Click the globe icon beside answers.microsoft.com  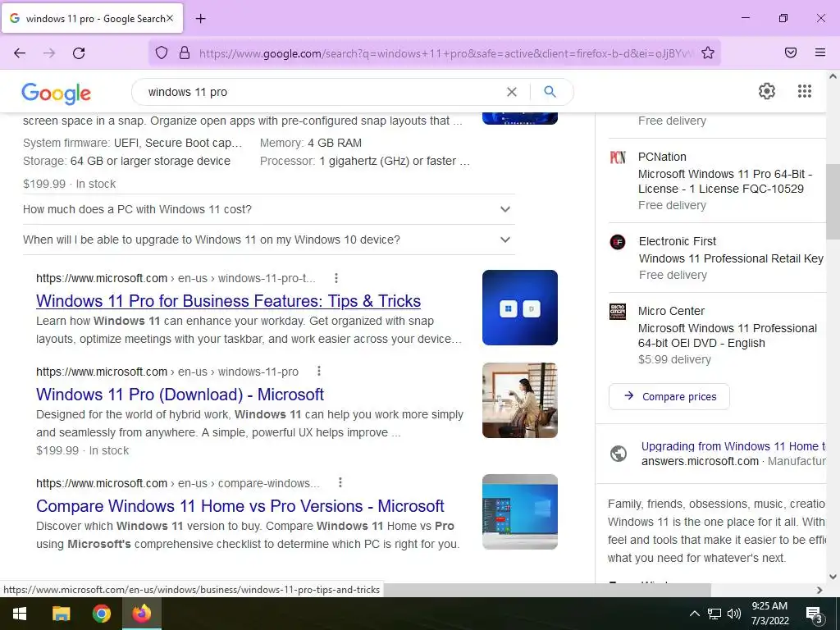[x=619, y=454]
